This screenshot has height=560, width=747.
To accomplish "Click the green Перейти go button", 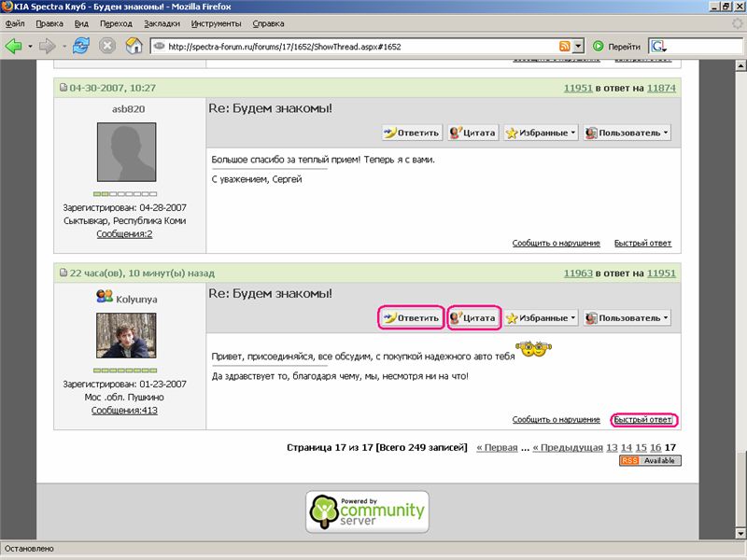I will point(616,46).
